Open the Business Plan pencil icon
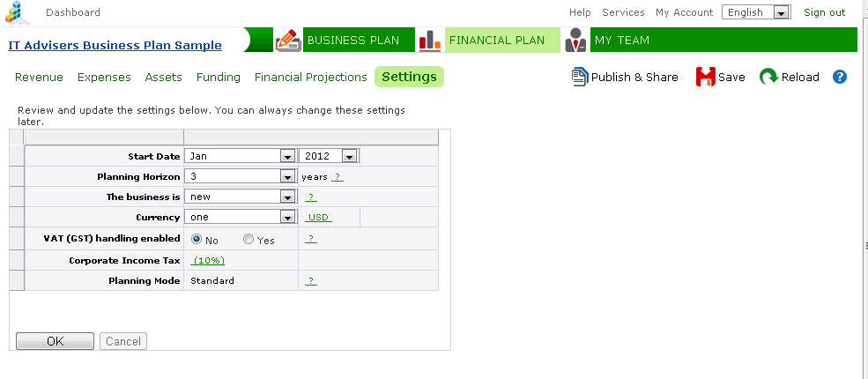Screen dimensions: 868x379 coord(288,40)
